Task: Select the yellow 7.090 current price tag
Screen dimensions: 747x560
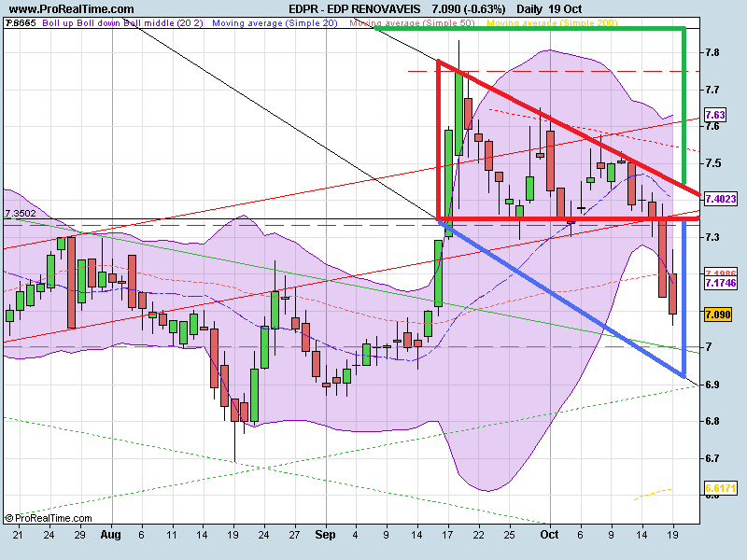Action: click(x=718, y=315)
